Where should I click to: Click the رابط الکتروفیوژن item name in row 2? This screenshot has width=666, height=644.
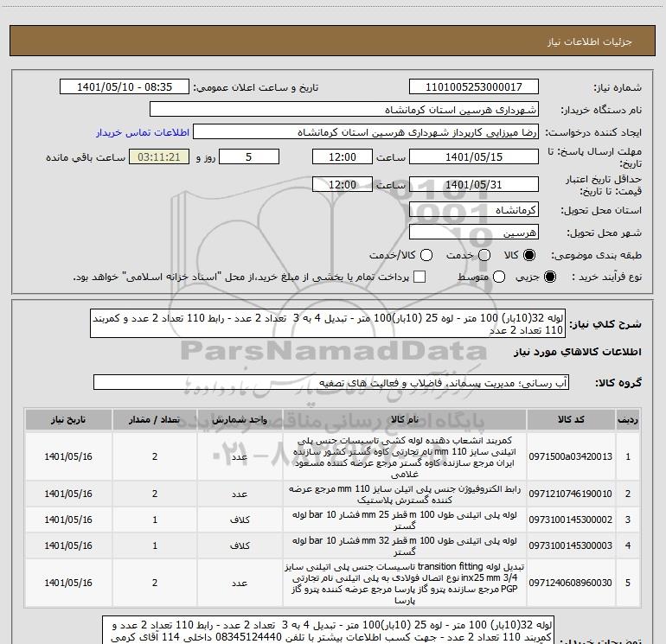(405, 494)
